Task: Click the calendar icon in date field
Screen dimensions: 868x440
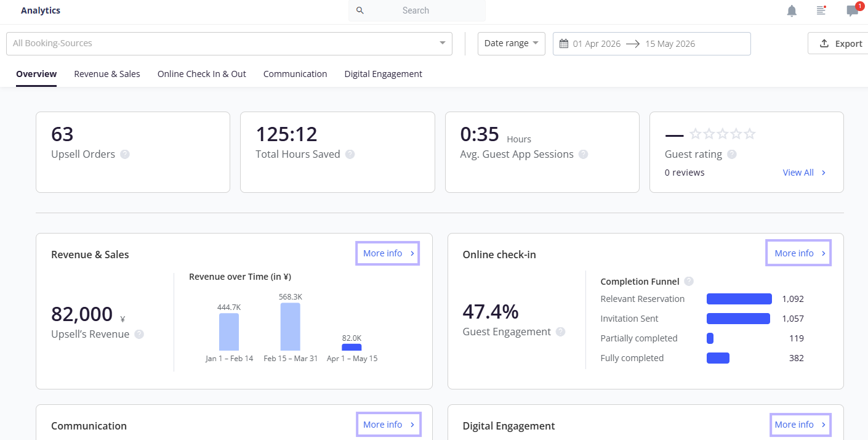Action: (x=564, y=44)
